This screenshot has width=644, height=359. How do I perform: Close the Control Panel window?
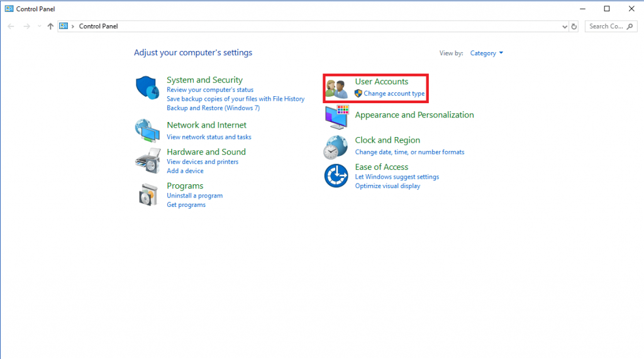(x=631, y=9)
